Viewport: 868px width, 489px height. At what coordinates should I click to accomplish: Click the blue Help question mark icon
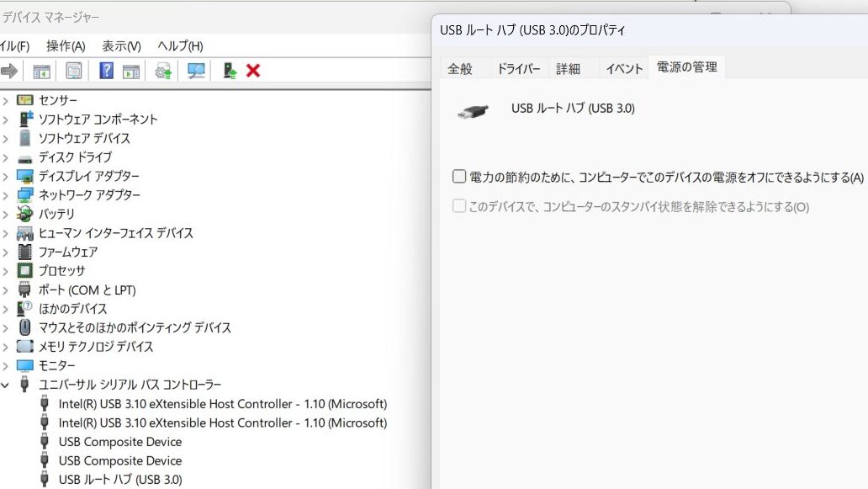pos(106,71)
